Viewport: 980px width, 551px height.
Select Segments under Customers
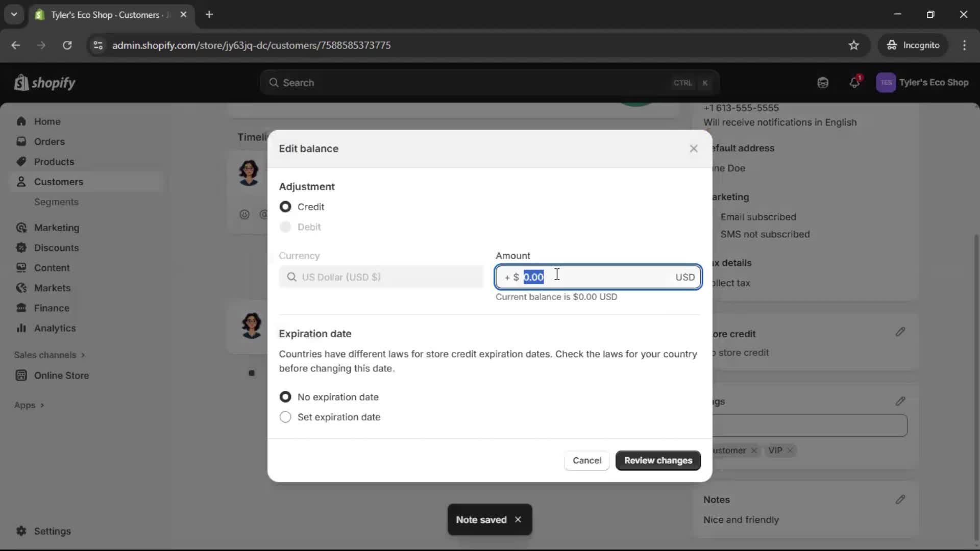57,202
